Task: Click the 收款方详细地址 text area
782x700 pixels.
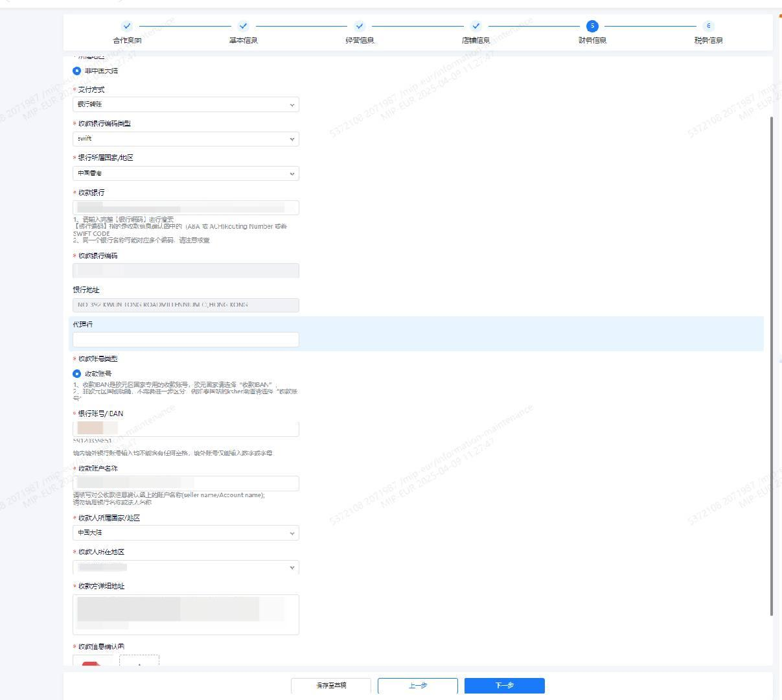Action: click(x=186, y=614)
